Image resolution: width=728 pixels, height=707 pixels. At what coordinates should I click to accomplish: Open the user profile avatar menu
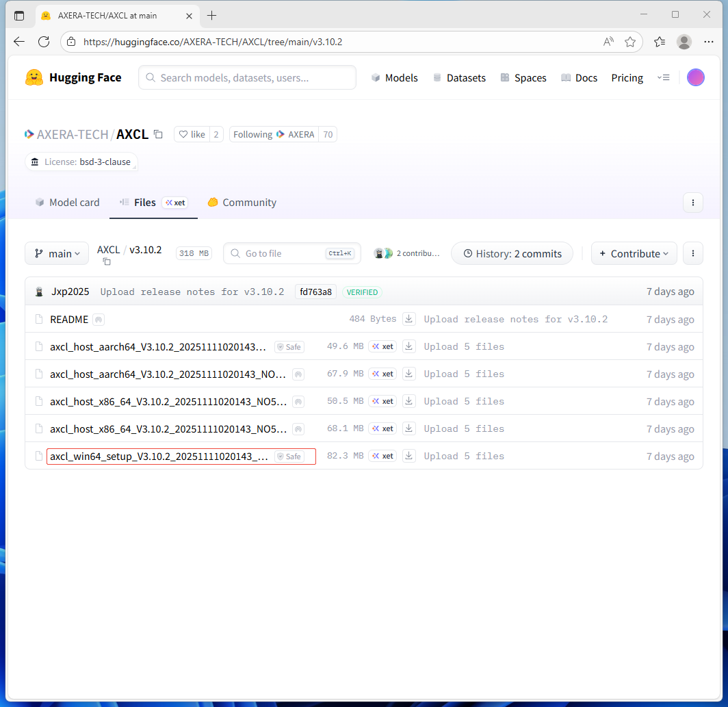point(695,77)
